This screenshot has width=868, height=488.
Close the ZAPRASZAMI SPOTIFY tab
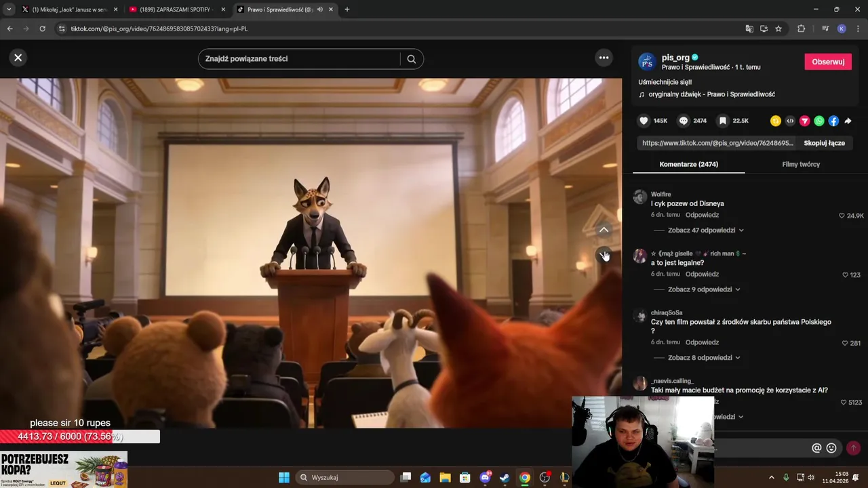223,9
